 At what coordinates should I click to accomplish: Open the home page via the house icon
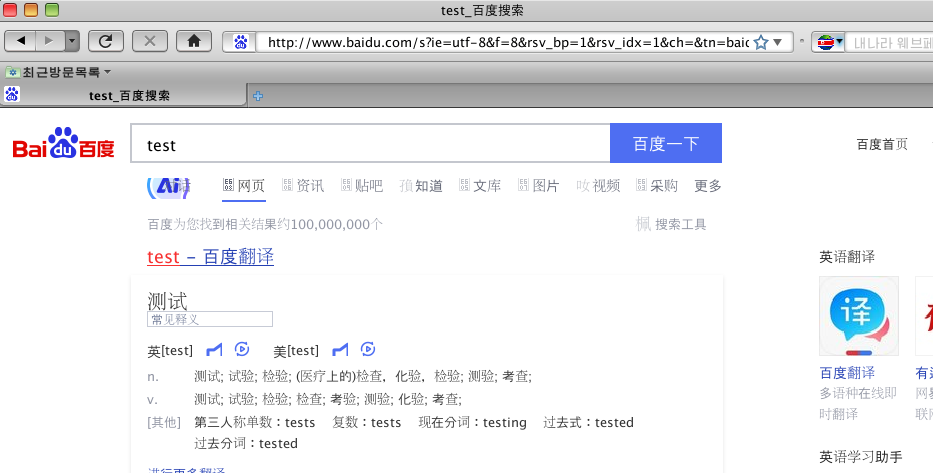194,41
